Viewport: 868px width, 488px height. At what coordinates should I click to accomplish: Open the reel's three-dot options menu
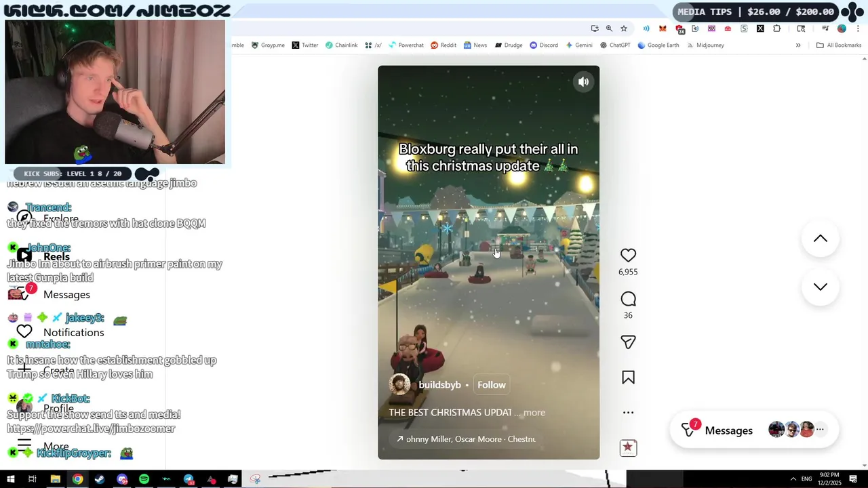(x=628, y=412)
